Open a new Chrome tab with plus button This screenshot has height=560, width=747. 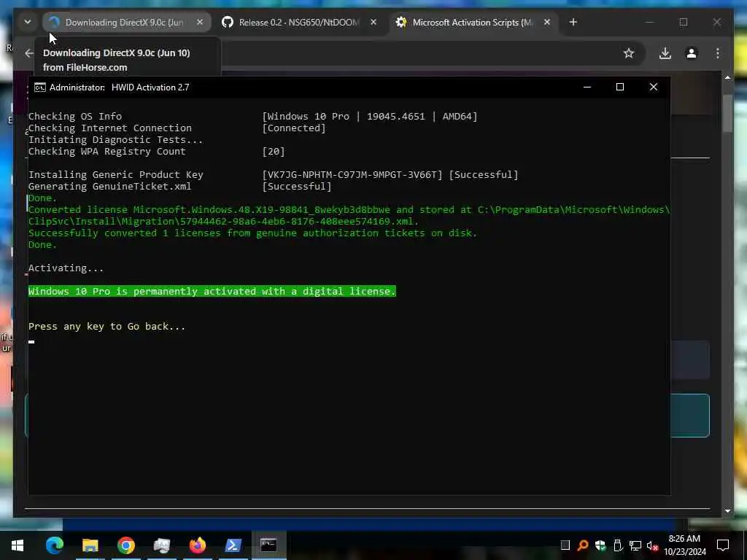click(x=573, y=22)
